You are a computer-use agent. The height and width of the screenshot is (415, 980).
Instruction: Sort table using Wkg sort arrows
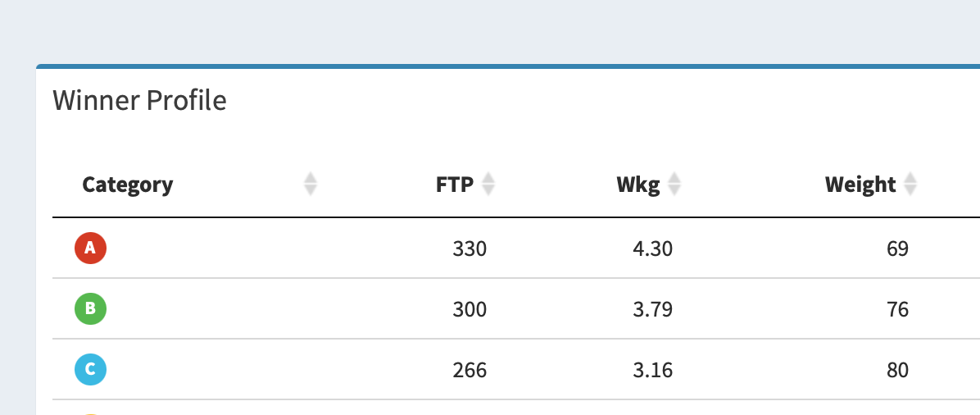674,184
